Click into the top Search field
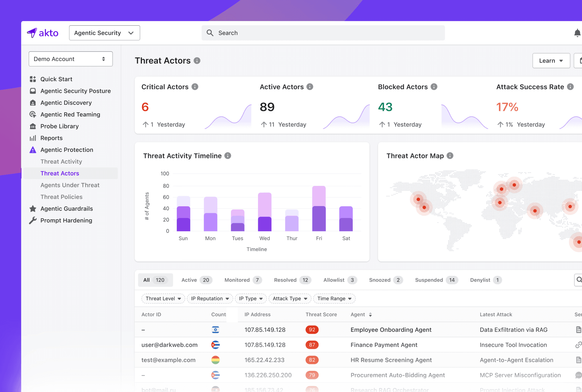582x392 pixels. [x=323, y=33]
